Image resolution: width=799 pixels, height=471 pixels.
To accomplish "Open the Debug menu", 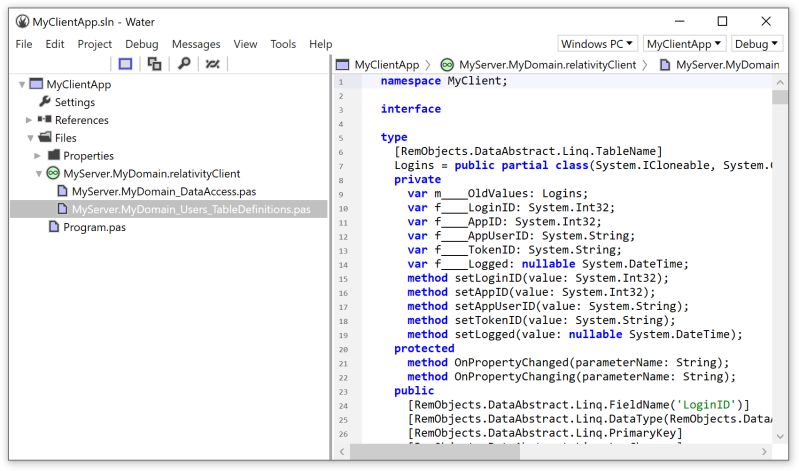I will coord(142,44).
